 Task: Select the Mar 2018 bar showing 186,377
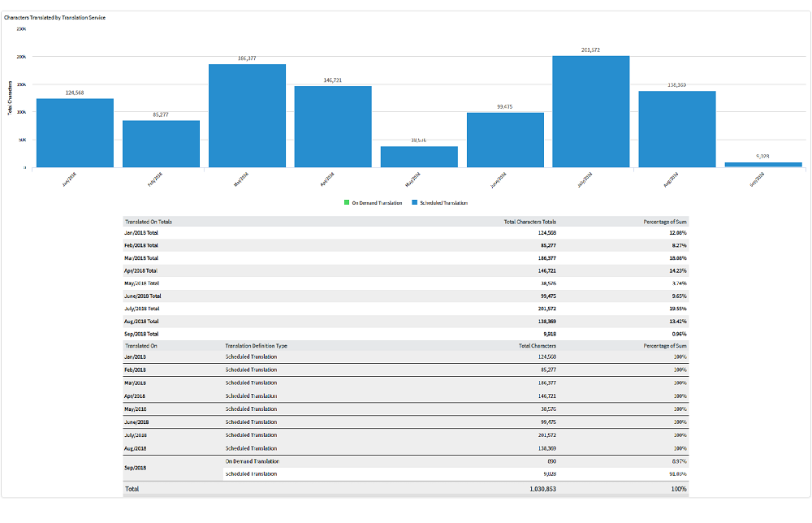click(247, 115)
